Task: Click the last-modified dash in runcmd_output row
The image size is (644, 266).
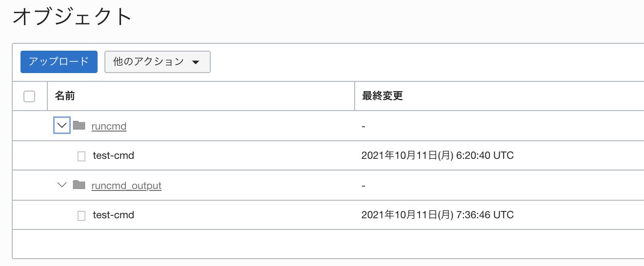Action: click(x=363, y=186)
